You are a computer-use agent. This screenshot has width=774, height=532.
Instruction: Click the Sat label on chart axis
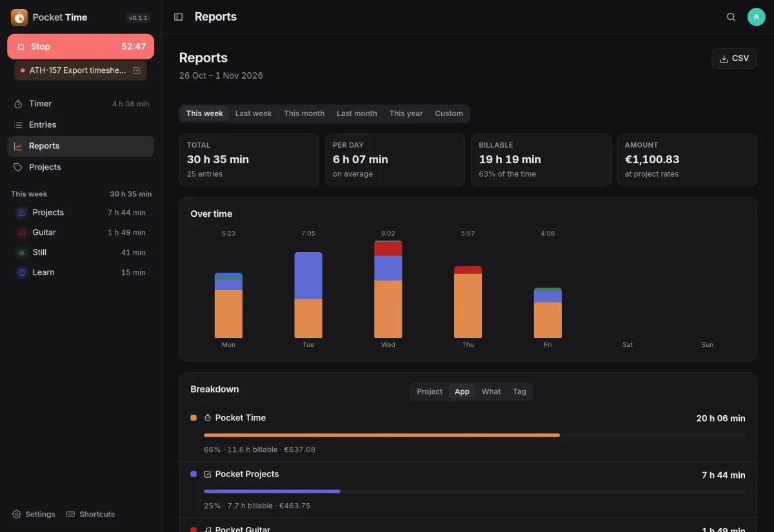point(628,345)
